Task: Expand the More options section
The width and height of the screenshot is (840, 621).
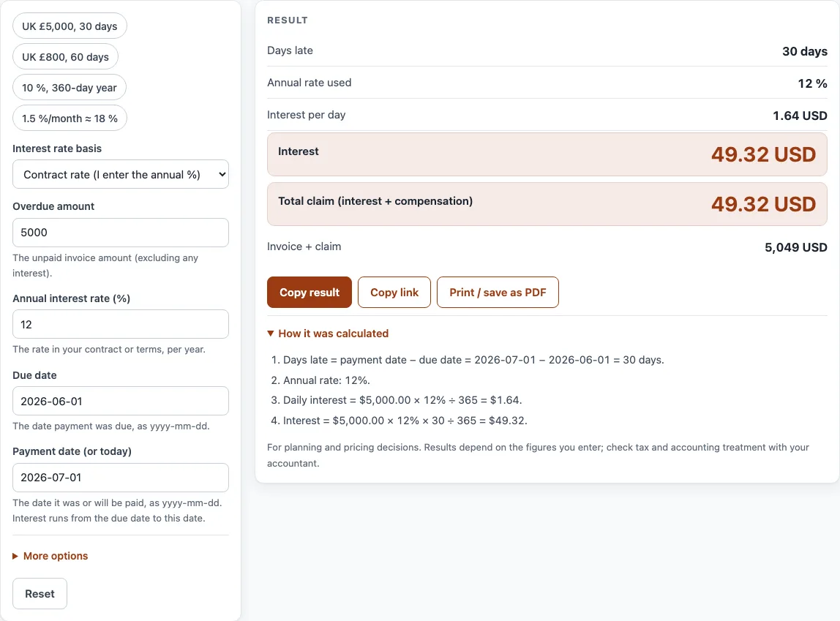Action: point(50,556)
